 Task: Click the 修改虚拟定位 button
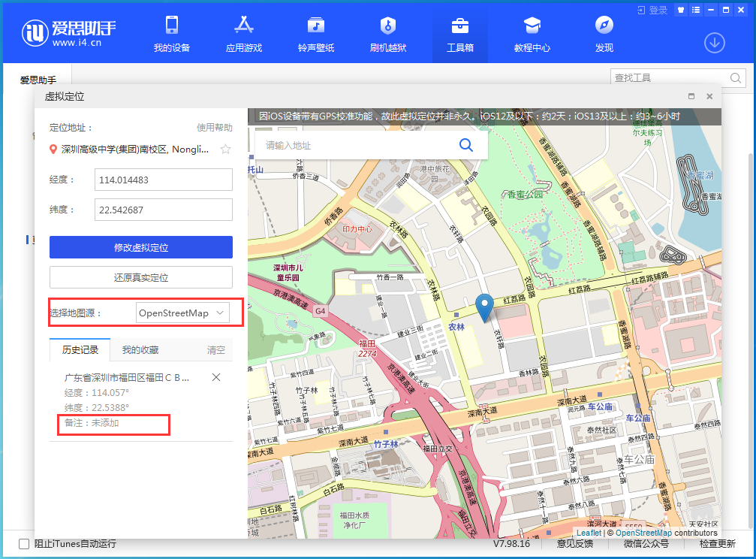point(140,247)
